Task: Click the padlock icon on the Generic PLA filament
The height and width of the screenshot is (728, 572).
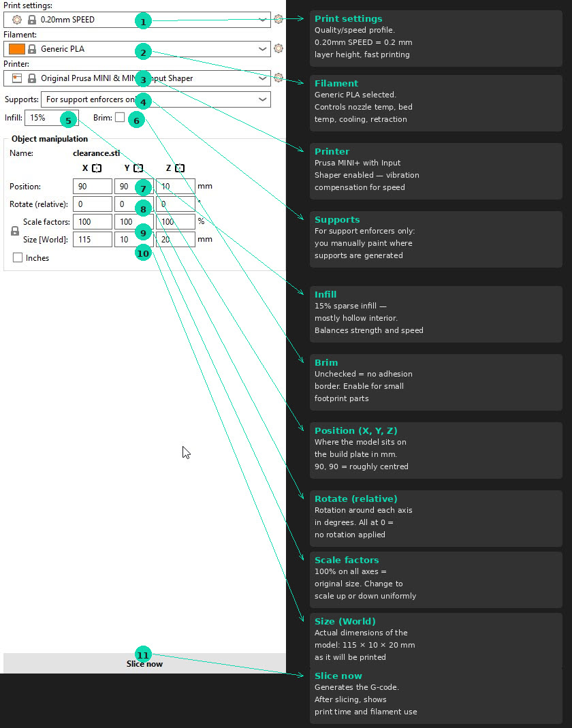Action: 31,48
